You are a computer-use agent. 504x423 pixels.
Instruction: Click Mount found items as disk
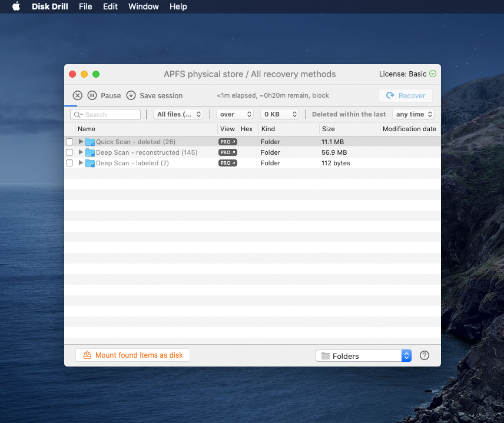132,355
